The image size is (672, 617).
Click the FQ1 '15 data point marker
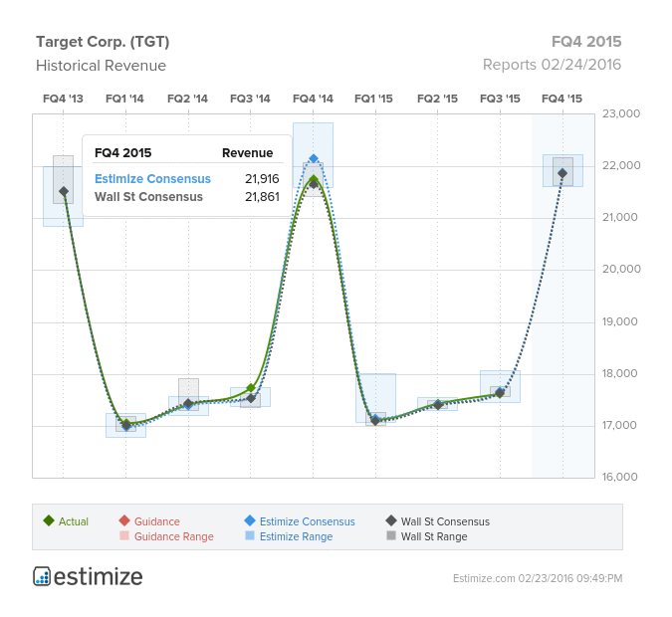(376, 421)
